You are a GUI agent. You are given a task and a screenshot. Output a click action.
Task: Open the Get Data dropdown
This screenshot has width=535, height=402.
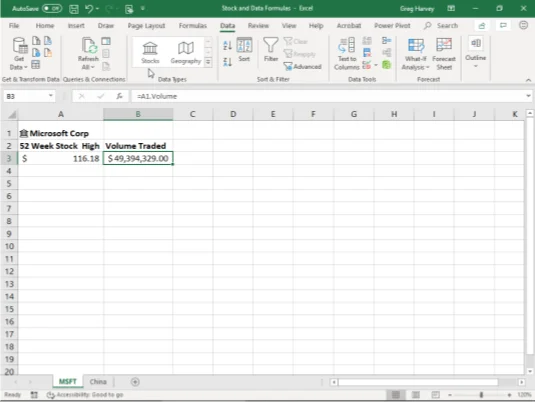(19, 54)
